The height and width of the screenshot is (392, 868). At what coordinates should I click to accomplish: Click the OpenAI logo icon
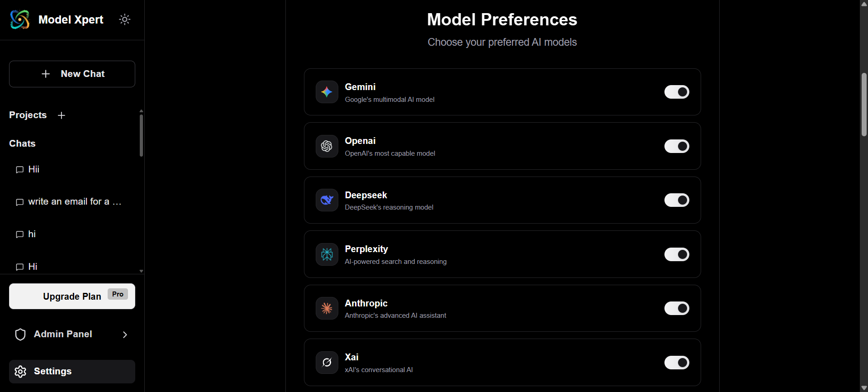(327, 146)
